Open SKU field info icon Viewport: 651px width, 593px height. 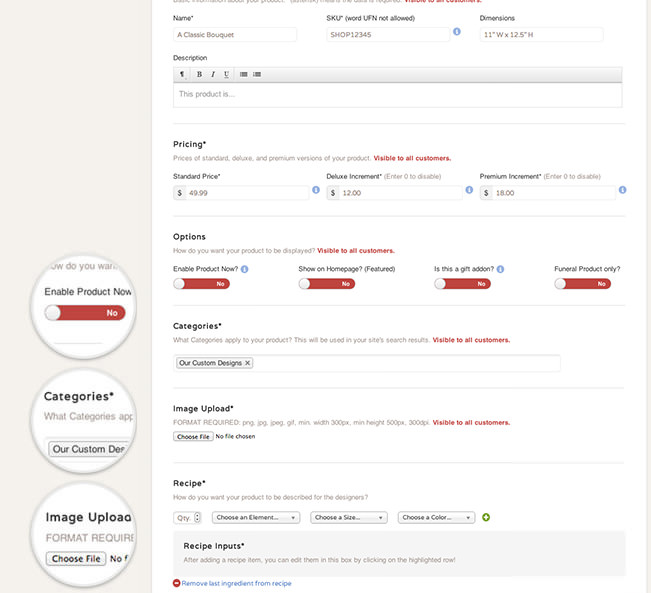(x=457, y=32)
